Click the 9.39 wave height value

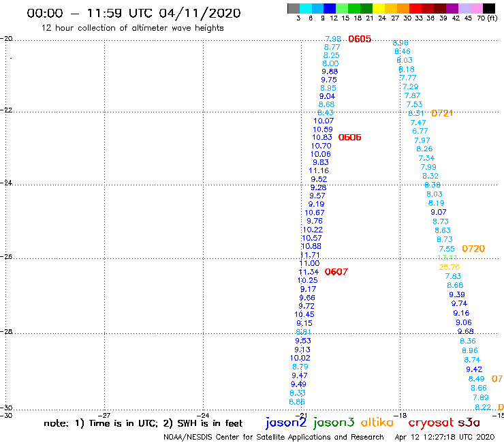click(x=457, y=294)
